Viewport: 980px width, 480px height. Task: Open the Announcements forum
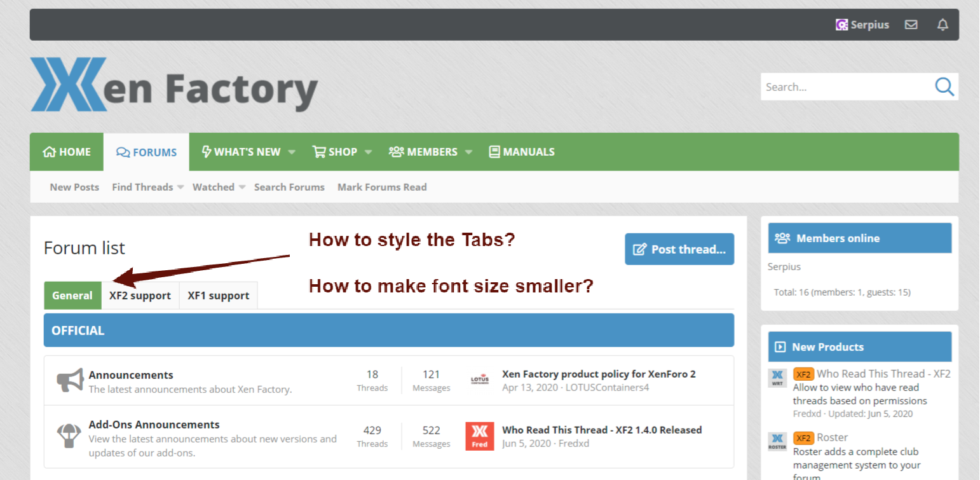coord(131,374)
